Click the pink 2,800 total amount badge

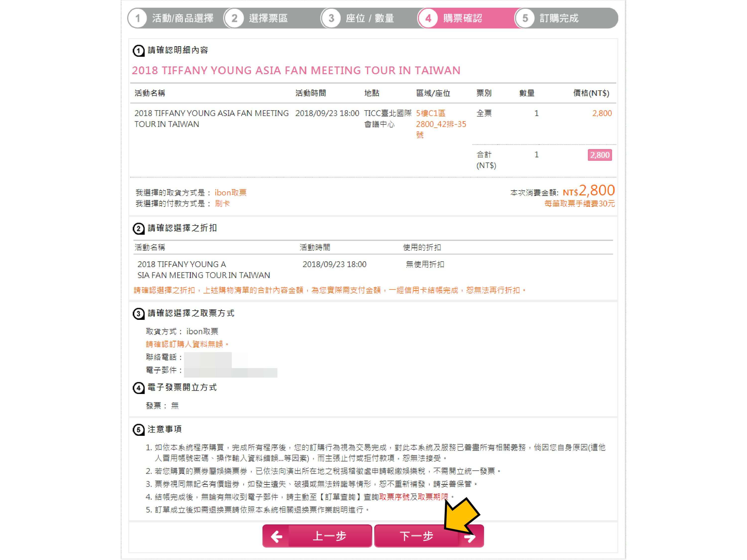(x=600, y=155)
